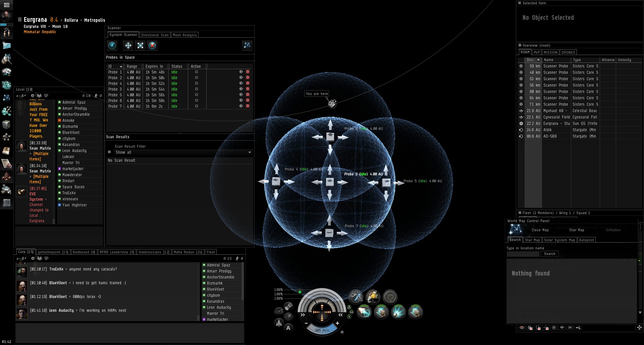
Task: Decrease ship speed with the minus button
Action: click(x=306, y=323)
